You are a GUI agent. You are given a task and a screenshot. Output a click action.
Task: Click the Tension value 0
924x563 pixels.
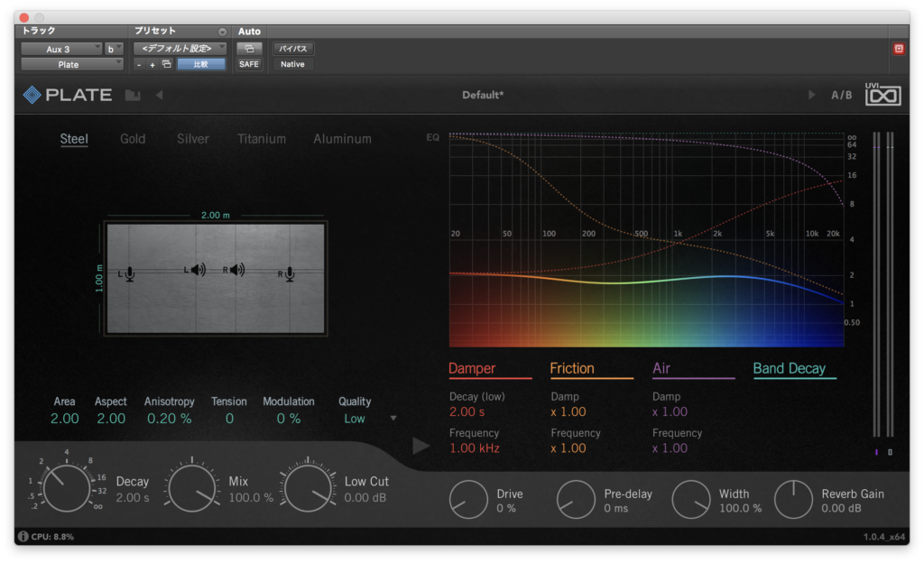point(229,419)
